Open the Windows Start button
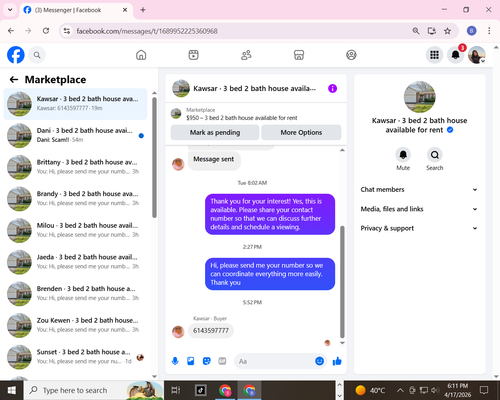Screen dimensions: 500x400 coord(12,390)
